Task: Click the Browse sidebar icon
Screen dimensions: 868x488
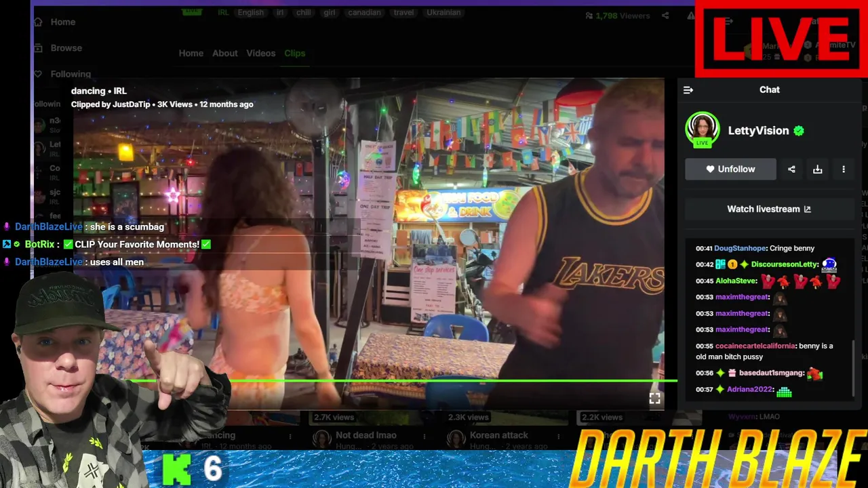Action: click(x=39, y=48)
